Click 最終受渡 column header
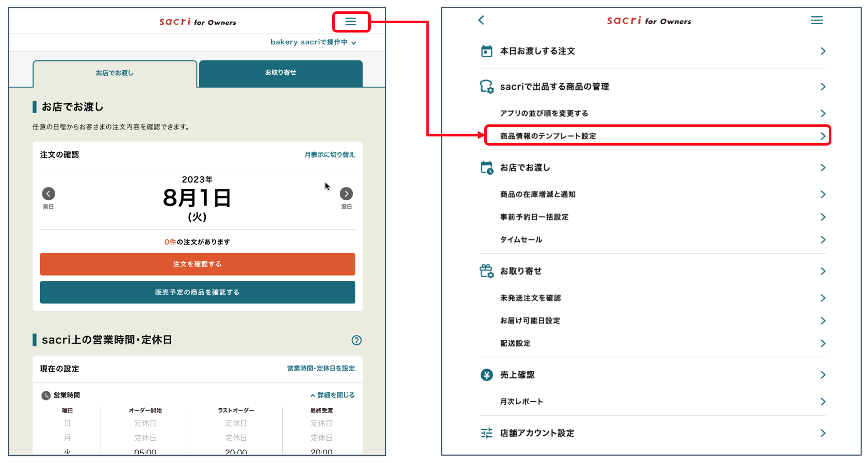868x463 pixels. (321, 410)
